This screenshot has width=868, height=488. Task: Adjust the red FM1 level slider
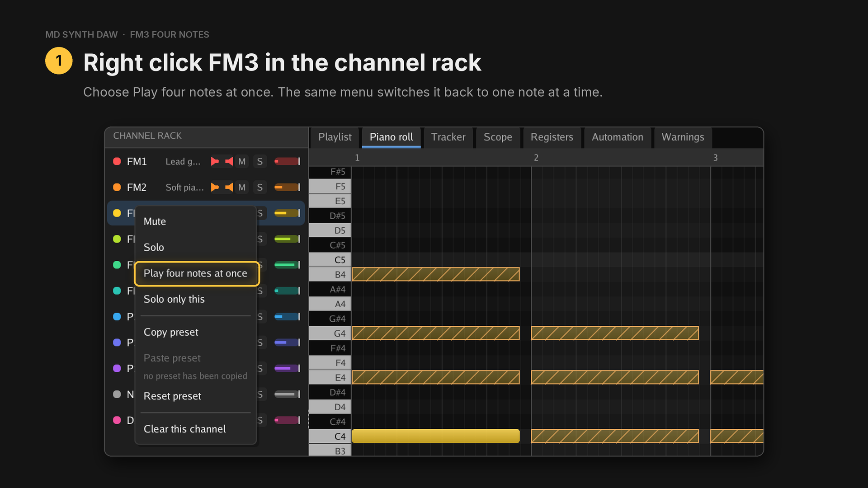[x=287, y=161]
